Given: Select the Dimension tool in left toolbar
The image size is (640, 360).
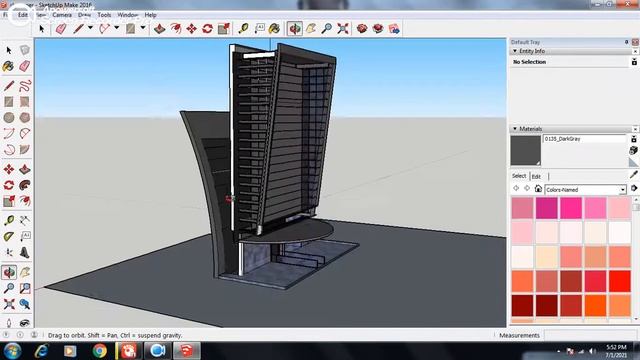Looking at the screenshot, I should click(25, 221).
